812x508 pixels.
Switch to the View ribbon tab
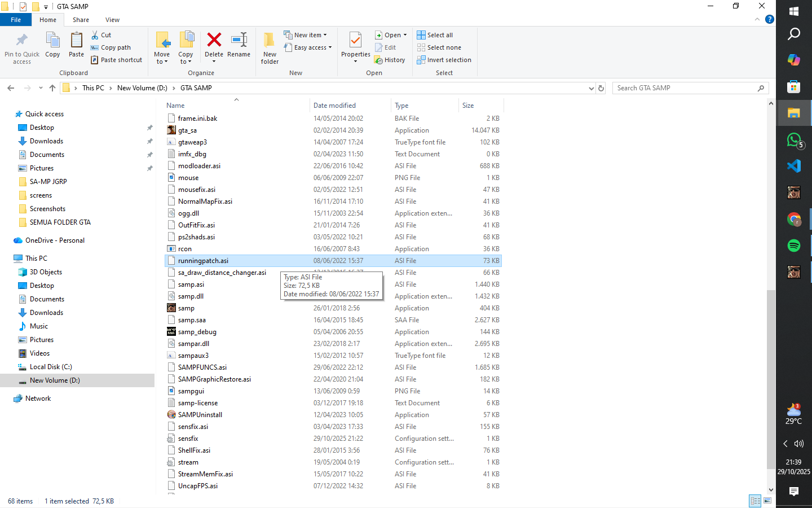(112, 20)
